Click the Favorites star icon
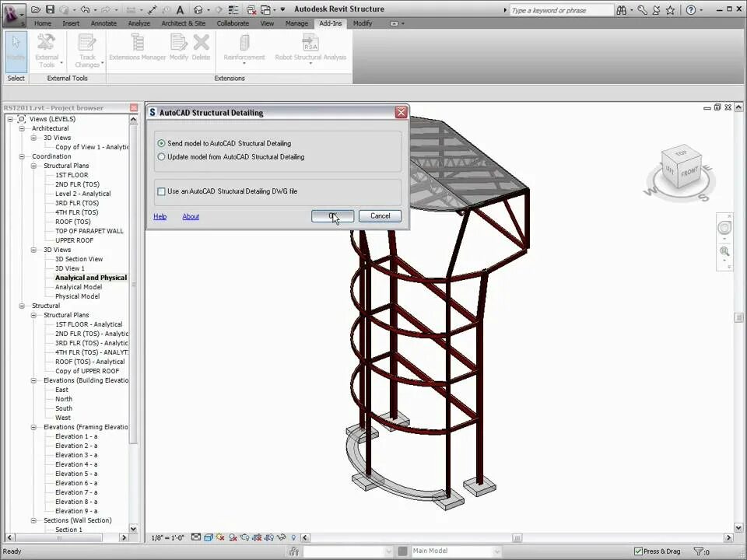 (670, 10)
